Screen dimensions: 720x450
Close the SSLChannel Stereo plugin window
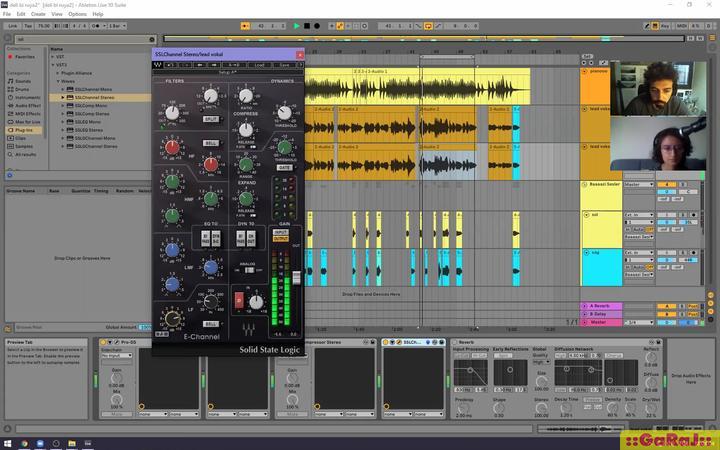click(x=300, y=55)
